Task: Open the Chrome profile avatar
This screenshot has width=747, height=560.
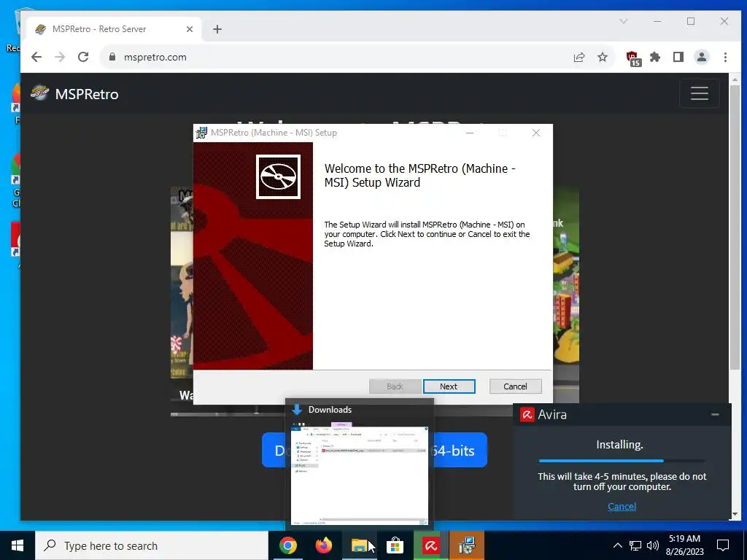Action: pyautogui.click(x=701, y=57)
